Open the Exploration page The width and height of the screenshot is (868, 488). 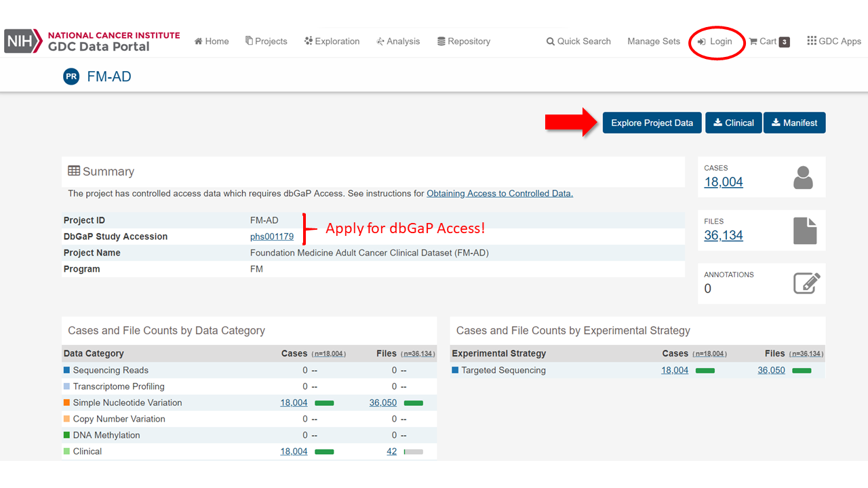[332, 41]
